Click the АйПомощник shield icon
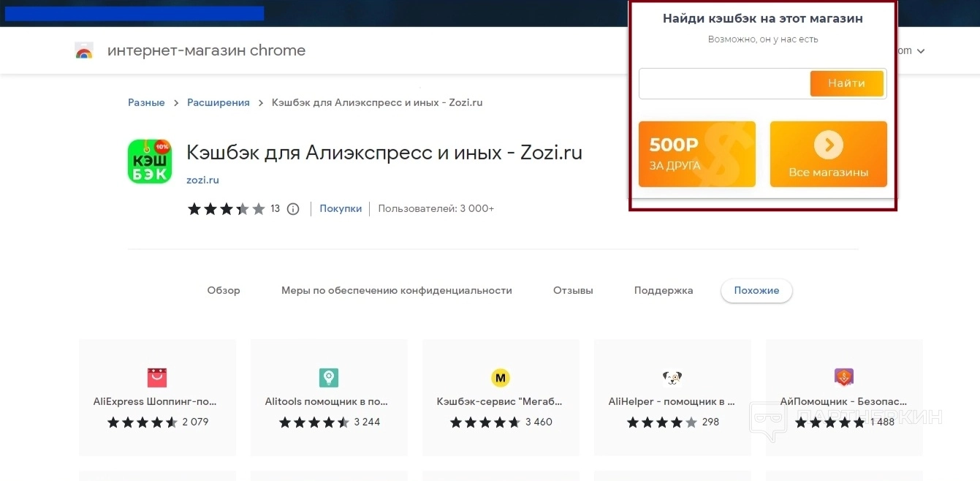This screenshot has width=980, height=481. pos(844,377)
